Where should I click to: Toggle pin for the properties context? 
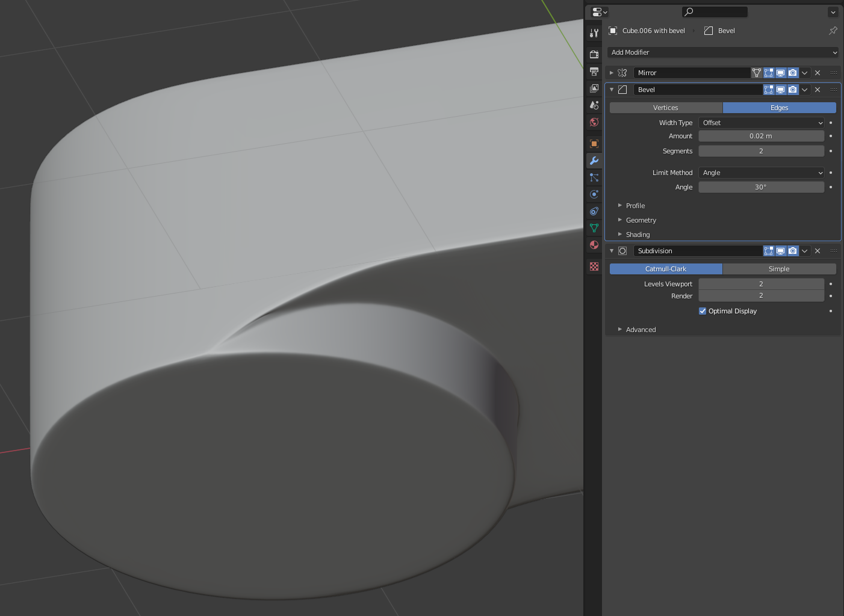833,31
